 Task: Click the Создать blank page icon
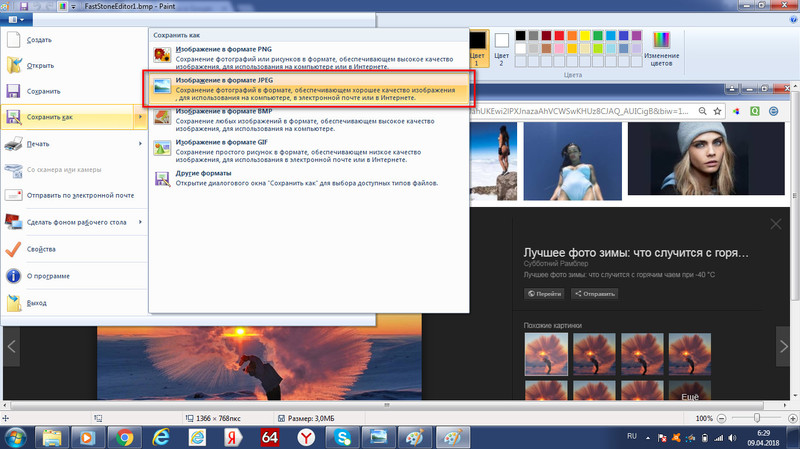click(14, 39)
